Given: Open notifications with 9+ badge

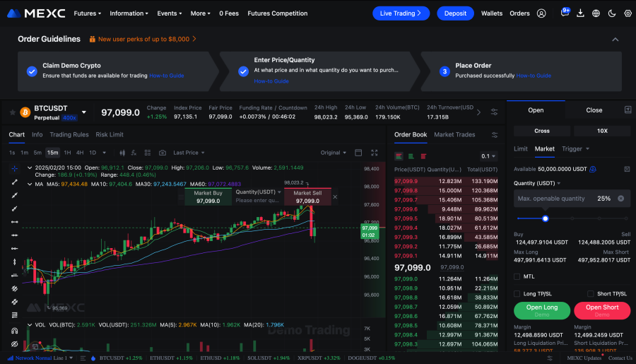Looking at the screenshot, I should coord(565,13).
